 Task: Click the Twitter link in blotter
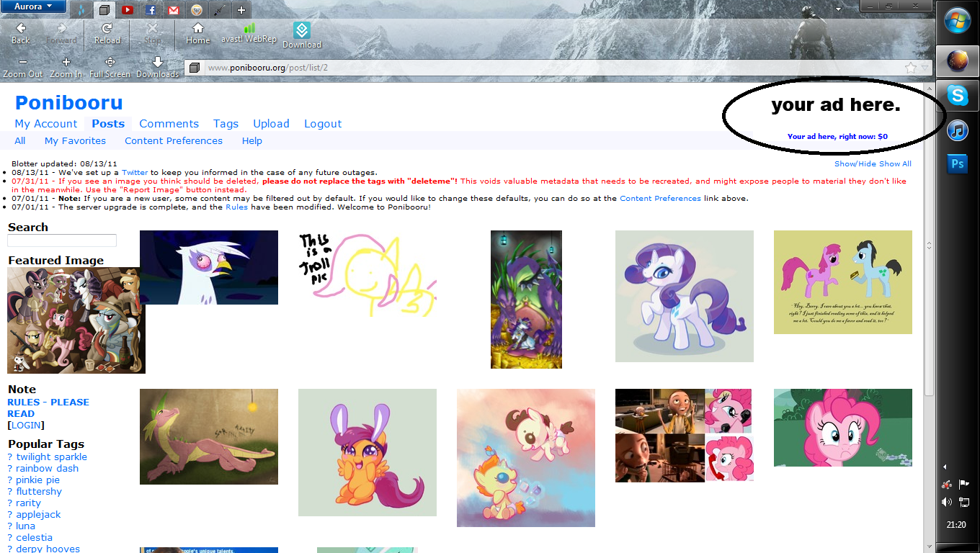(135, 173)
